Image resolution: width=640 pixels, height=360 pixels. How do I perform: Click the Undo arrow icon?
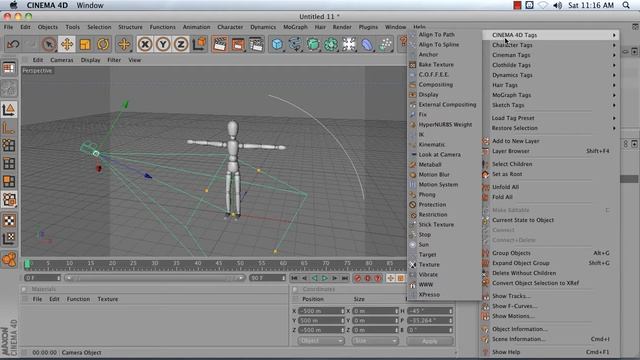pyautogui.click(x=13, y=44)
